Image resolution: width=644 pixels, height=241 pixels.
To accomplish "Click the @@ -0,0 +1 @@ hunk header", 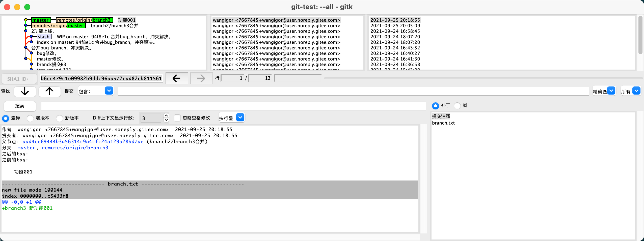I will coord(22,202).
